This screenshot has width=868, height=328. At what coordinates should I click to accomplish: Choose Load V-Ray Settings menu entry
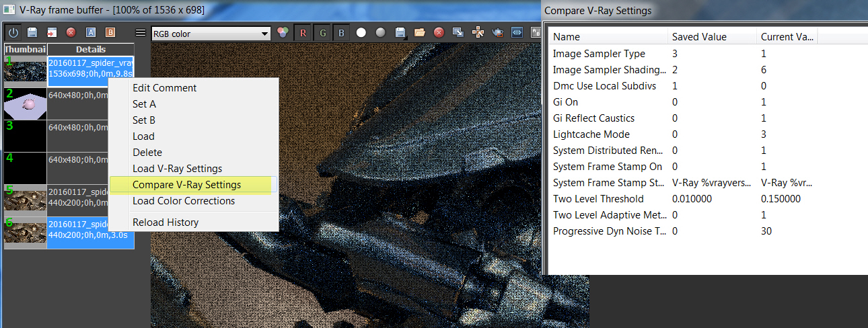[x=194, y=169]
